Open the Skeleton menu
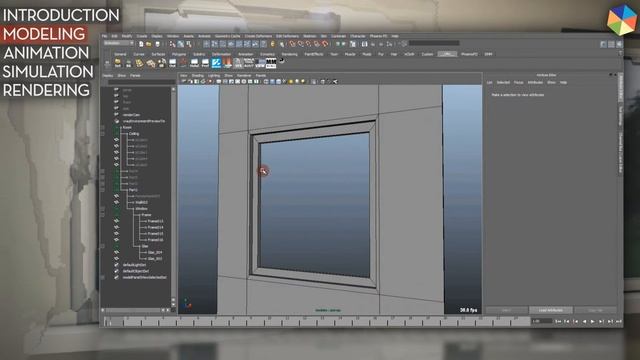Screen dimensions: 640x360 309,36
